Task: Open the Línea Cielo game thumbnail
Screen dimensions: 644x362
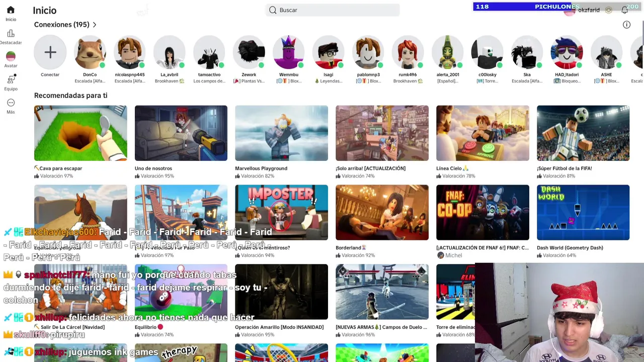Action: tap(482, 133)
